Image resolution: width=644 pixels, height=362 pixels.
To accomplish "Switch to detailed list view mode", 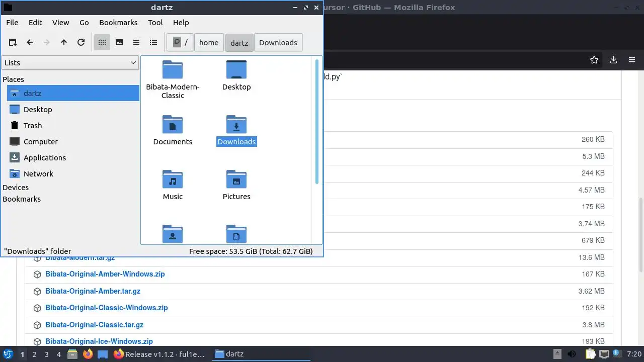I will (153, 42).
